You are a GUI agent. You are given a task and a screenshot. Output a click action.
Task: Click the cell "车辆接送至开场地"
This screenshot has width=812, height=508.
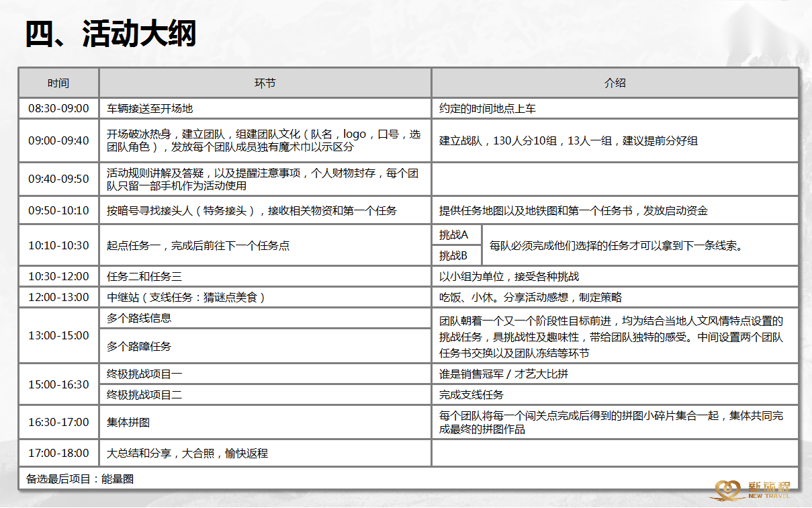pos(265,108)
